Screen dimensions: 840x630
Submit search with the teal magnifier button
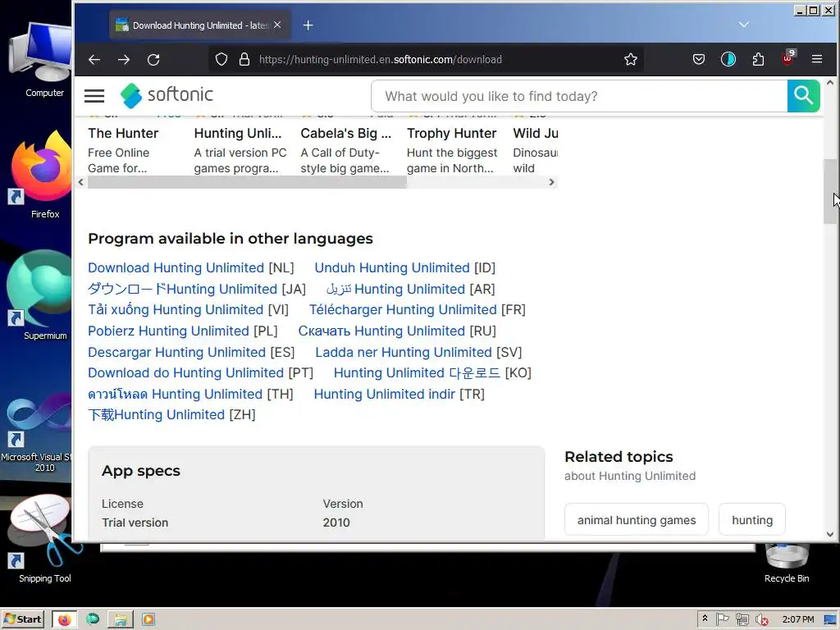[803, 96]
